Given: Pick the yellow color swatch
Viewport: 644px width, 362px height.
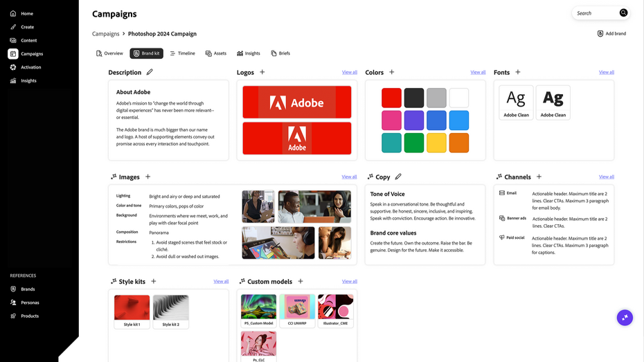Looking at the screenshot, I should tap(436, 143).
